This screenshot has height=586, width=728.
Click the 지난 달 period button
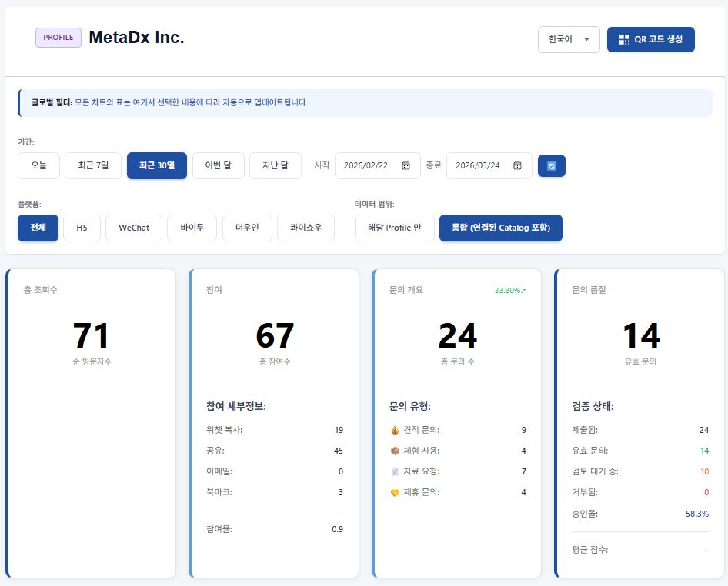coord(276,166)
